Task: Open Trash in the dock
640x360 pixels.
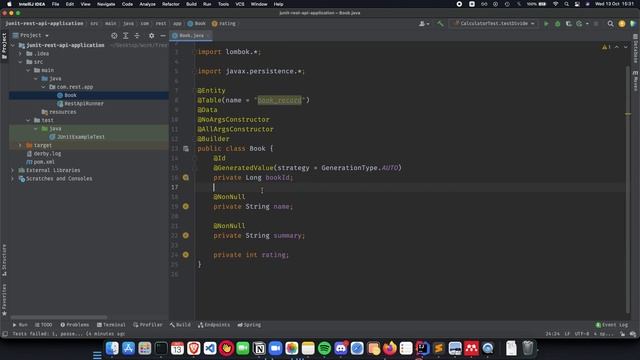Action: [527, 348]
